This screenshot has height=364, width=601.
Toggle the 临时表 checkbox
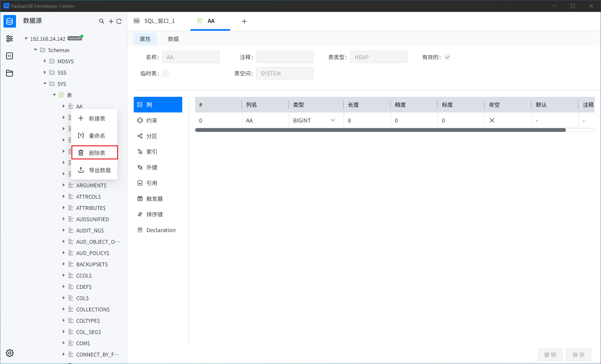165,73
